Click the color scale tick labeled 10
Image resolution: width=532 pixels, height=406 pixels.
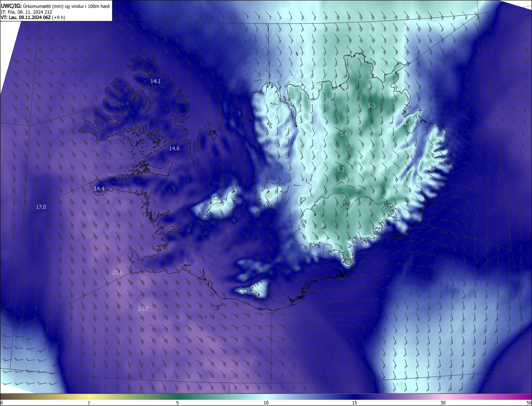click(x=266, y=403)
